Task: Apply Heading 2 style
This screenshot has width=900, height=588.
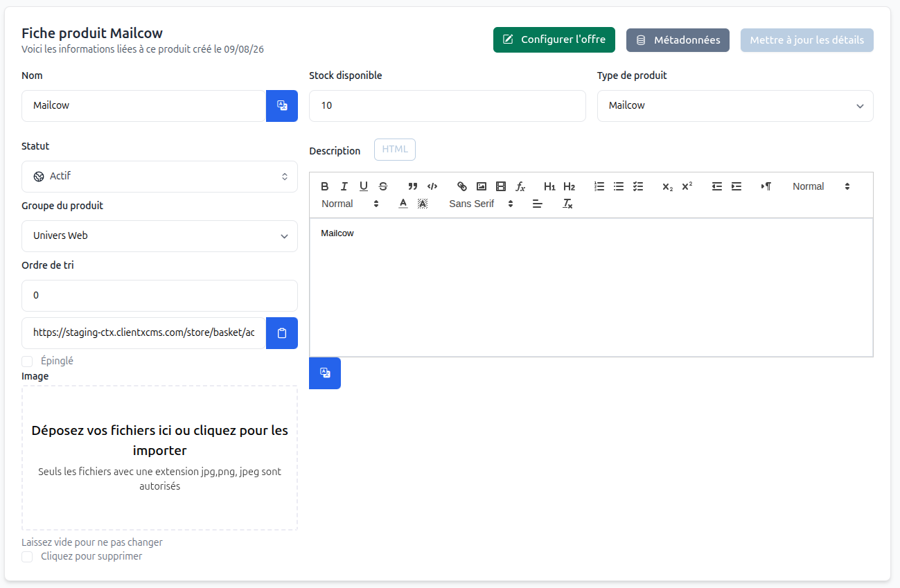Action: coord(569,186)
